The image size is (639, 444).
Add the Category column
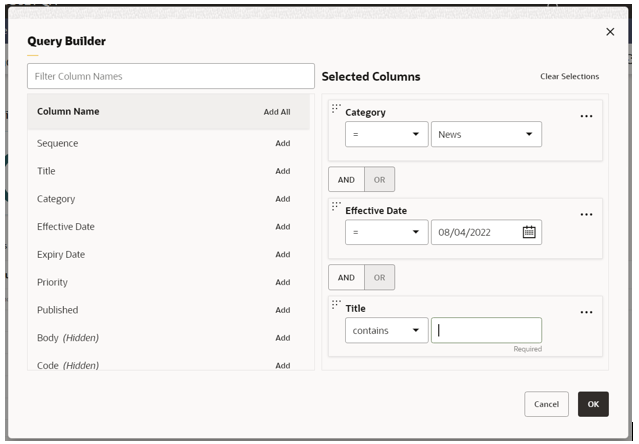(x=282, y=199)
